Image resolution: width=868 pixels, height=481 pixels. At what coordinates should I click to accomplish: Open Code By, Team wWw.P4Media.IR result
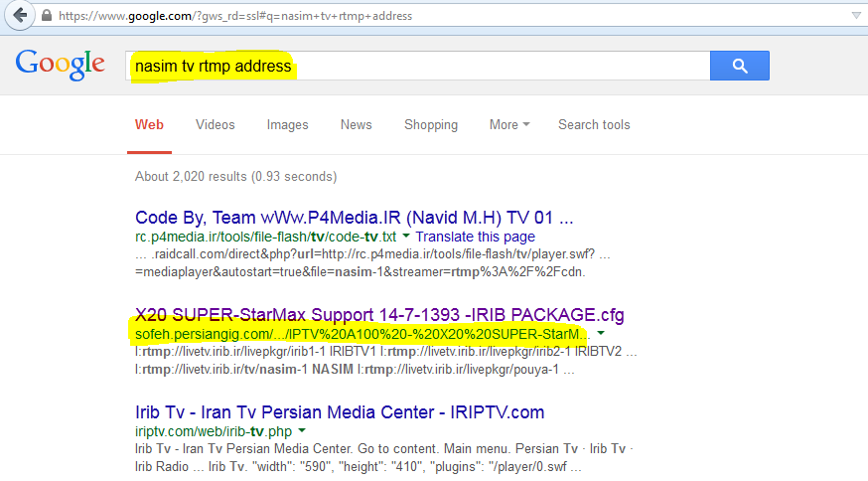point(355,218)
